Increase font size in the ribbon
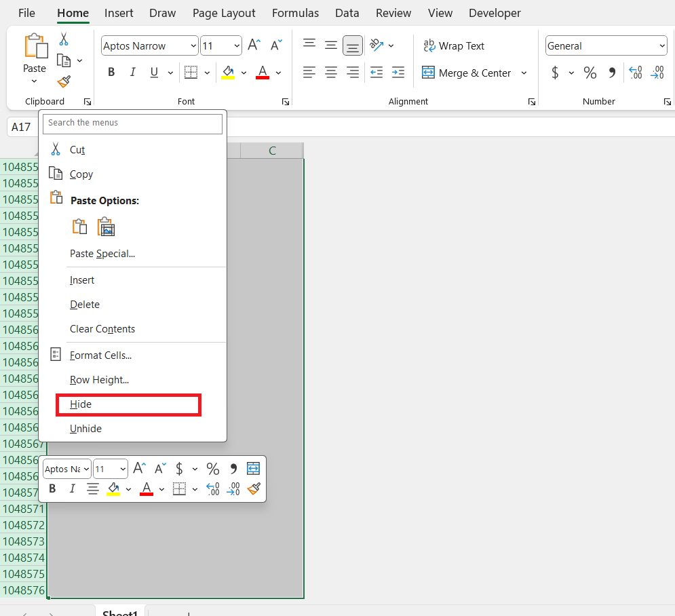This screenshot has height=616, width=675. [254, 45]
